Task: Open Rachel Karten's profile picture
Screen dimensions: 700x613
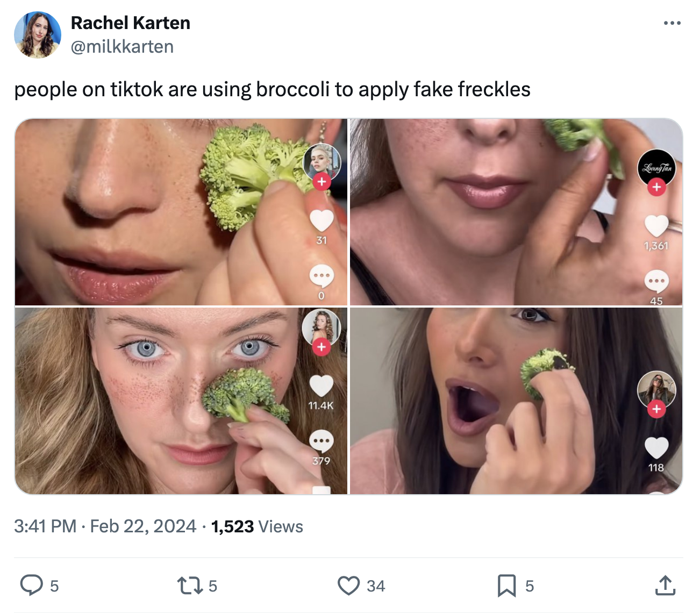Action: pyautogui.click(x=38, y=35)
